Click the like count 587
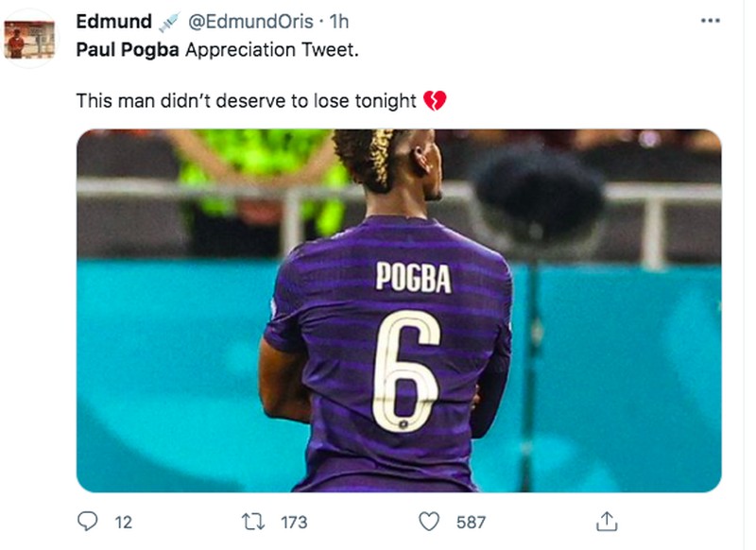This screenshot has width=756, height=550. pyautogui.click(x=472, y=522)
